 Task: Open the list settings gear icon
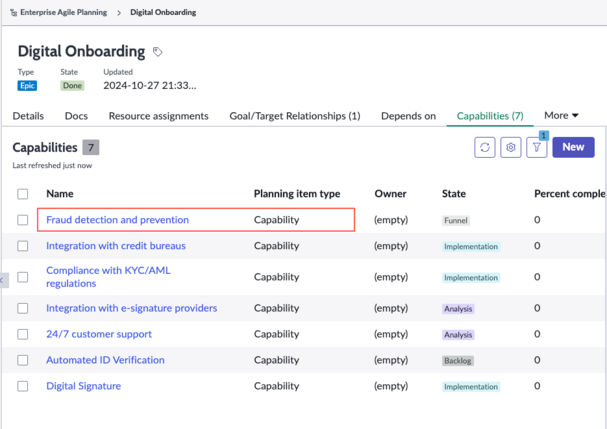coord(511,147)
